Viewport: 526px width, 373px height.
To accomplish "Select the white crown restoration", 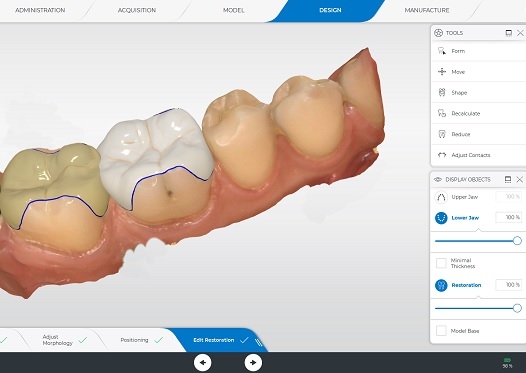I will coord(155,151).
